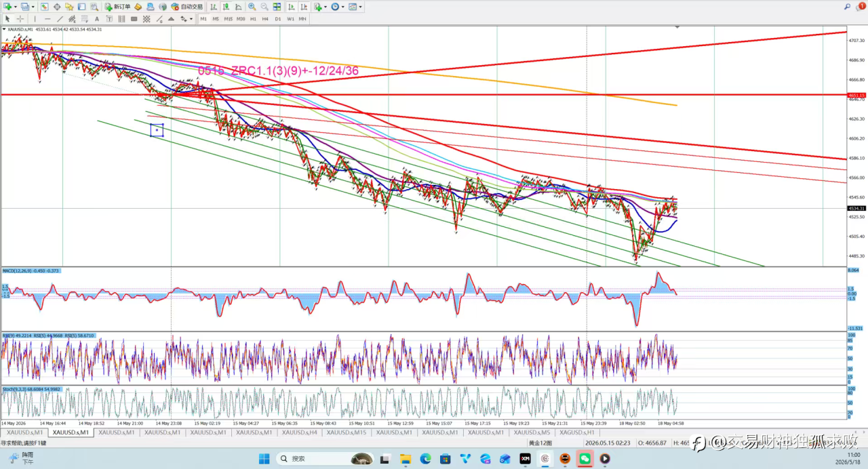
Task: Switch to the XAGUSD.s,H1 chart tab
Action: click(x=576, y=432)
